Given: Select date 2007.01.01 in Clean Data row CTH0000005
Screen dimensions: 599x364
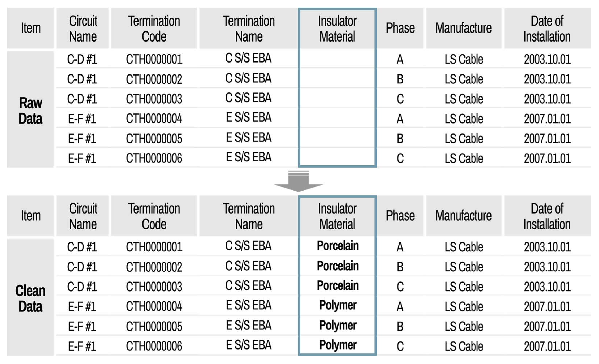Looking at the screenshot, I should (x=547, y=326).
